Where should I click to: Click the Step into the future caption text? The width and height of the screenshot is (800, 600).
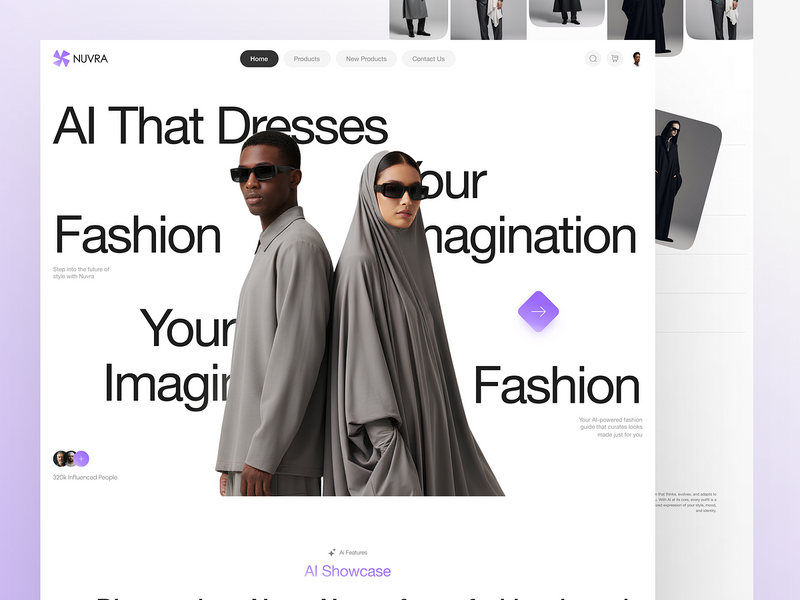point(80,271)
